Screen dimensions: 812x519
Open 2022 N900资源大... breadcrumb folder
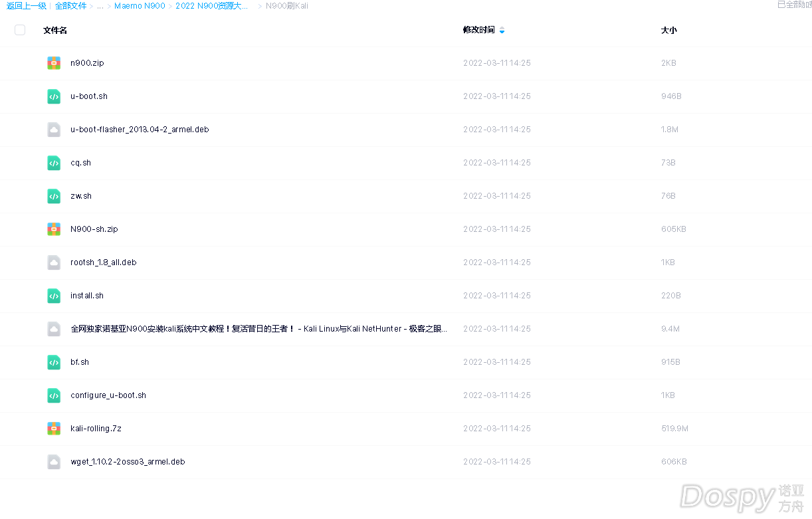click(x=213, y=6)
